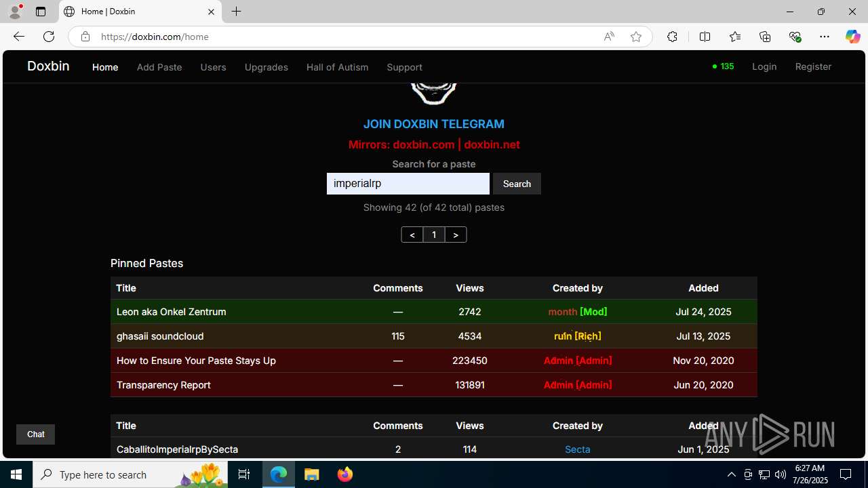Close the Home | Doxbin tab
The width and height of the screenshot is (868, 488).
point(211,12)
